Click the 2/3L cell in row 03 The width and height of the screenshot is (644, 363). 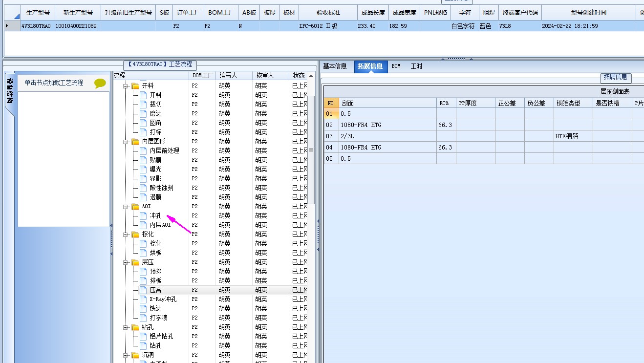[387, 136]
